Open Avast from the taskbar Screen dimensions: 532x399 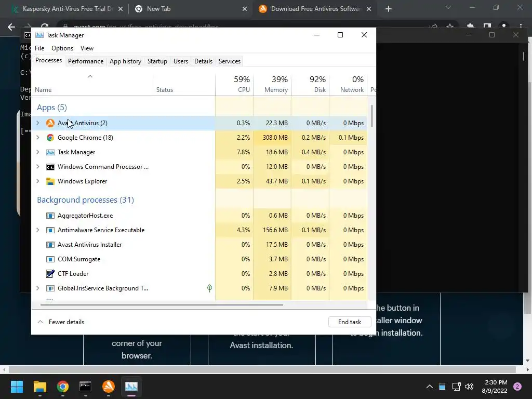point(109,387)
